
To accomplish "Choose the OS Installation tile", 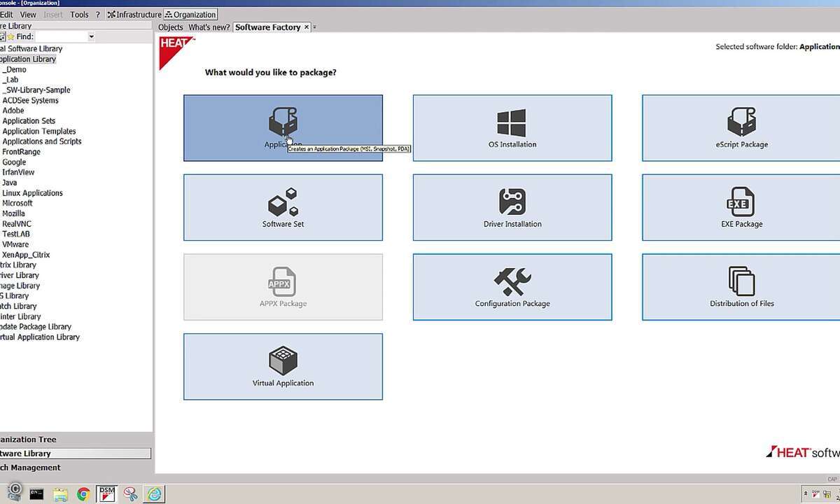I will [x=512, y=128].
